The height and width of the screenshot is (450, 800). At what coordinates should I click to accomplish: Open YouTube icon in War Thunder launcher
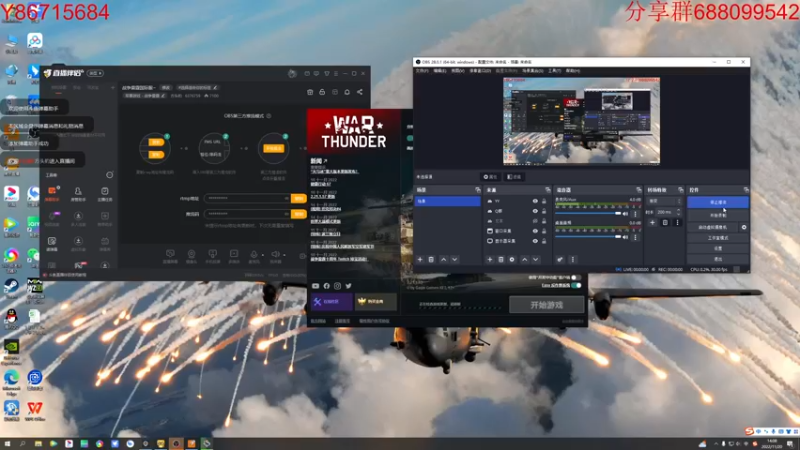[x=315, y=286]
